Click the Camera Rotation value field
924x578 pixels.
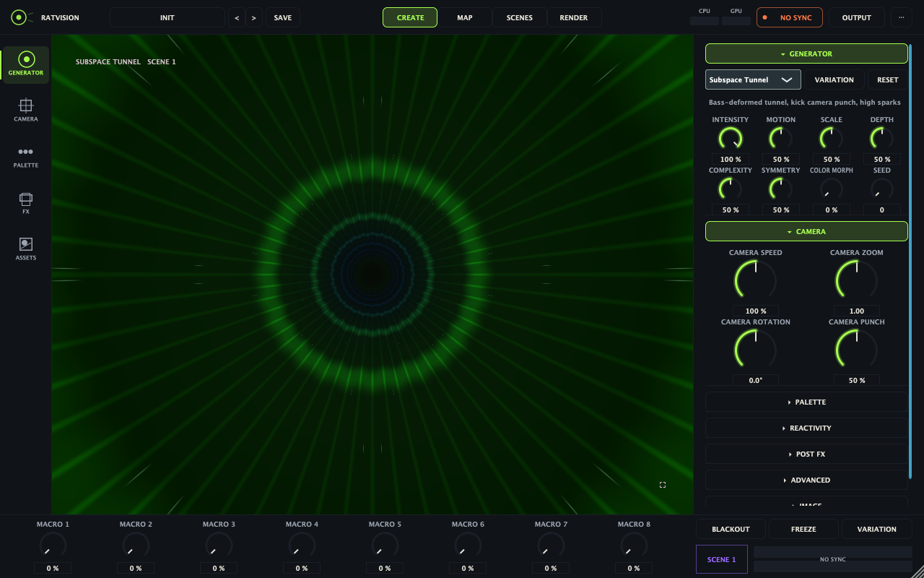pyautogui.click(x=756, y=380)
